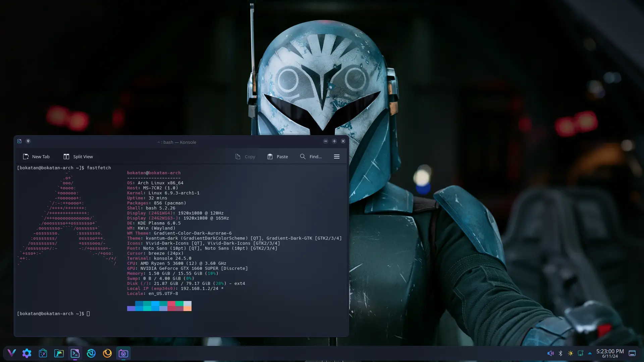644x362 pixels.
Task: Click the empty prompt with the cursor block
Action: point(53,314)
